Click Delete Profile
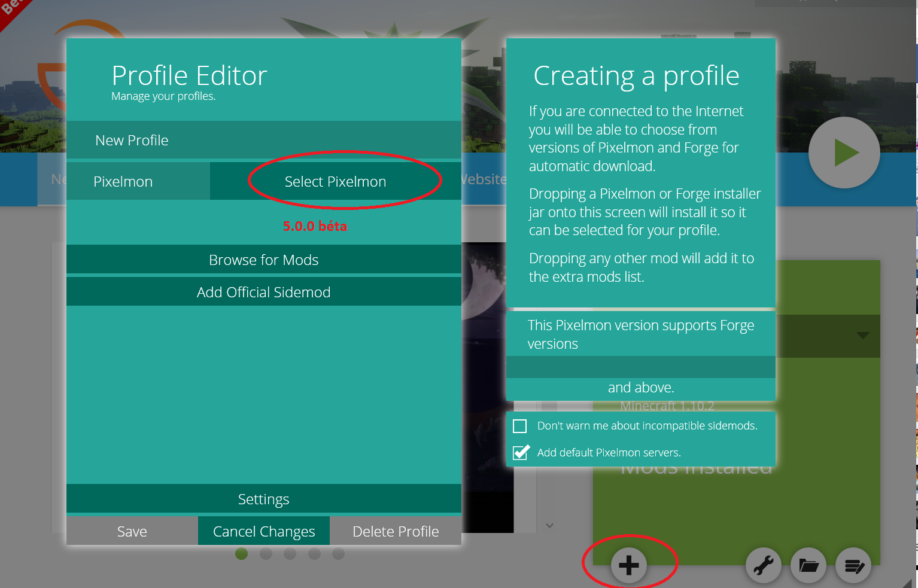This screenshot has width=918, height=588. (396, 531)
